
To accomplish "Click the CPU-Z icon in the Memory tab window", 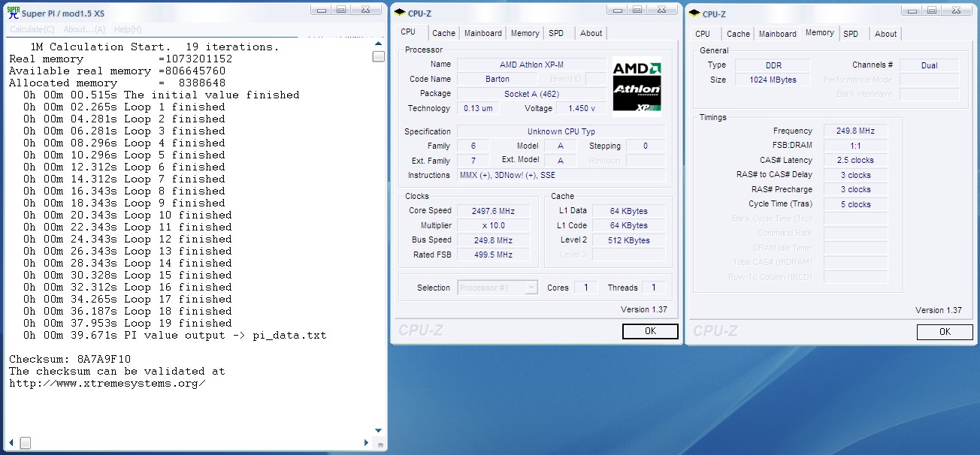I will pos(694,13).
